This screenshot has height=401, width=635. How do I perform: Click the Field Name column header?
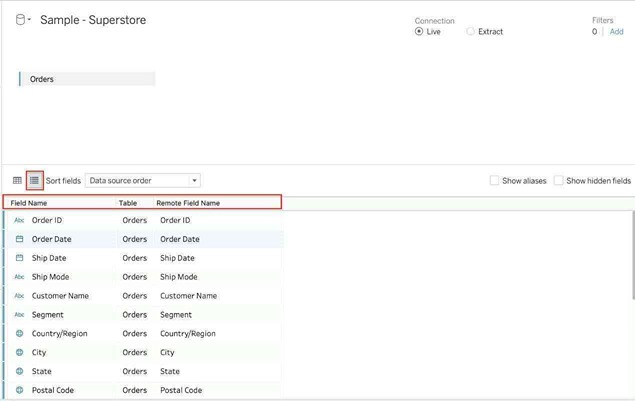29,203
